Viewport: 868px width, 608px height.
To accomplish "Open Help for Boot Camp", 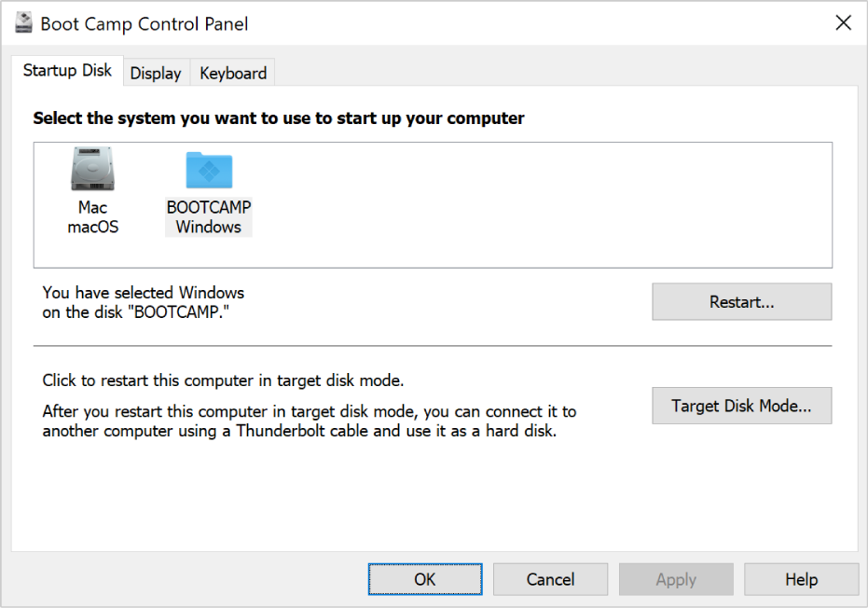I will [x=801, y=579].
